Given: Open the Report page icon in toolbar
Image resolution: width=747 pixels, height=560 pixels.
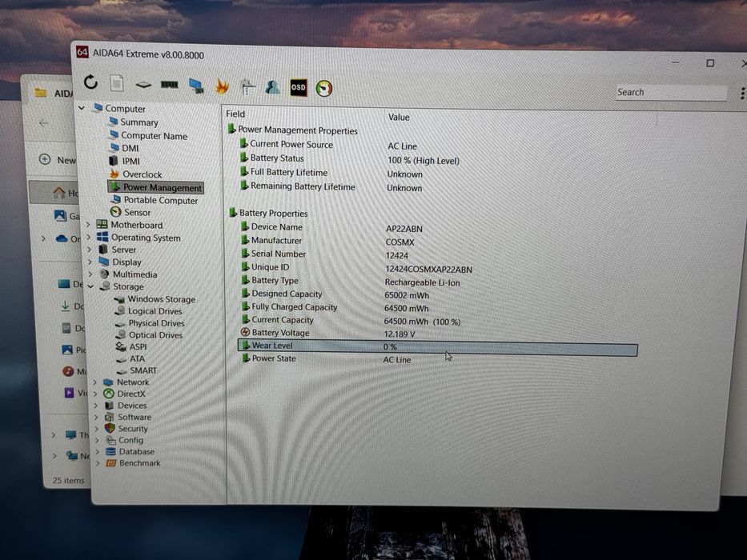Looking at the screenshot, I should click(x=117, y=83).
